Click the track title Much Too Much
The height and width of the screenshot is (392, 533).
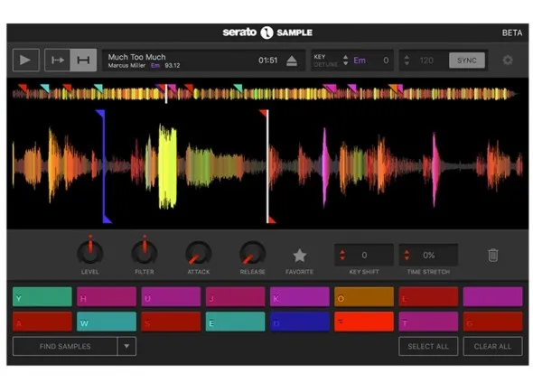click(136, 57)
